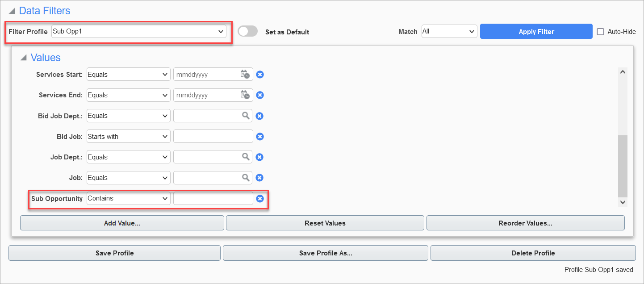This screenshot has width=644, height=284.
Task: Click the Values list scroll up arrow
Action: click(x=623, y=71)
